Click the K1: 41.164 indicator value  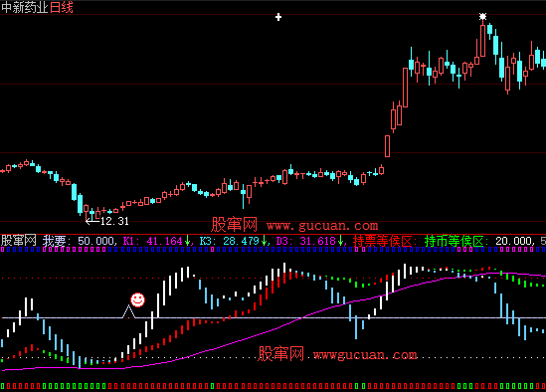(x=152, y=241)
